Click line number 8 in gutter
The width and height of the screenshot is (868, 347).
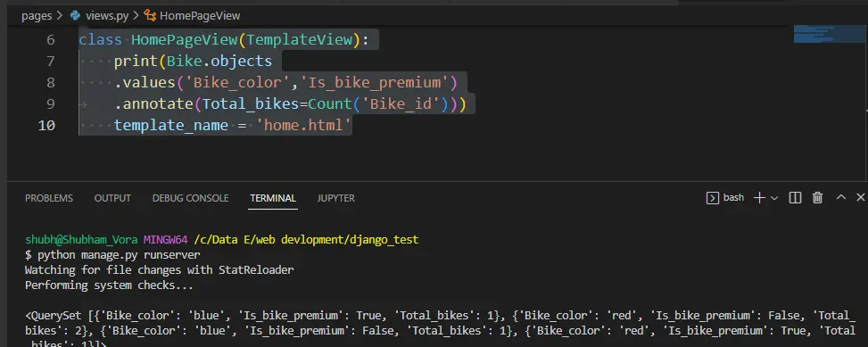(50, 82)
